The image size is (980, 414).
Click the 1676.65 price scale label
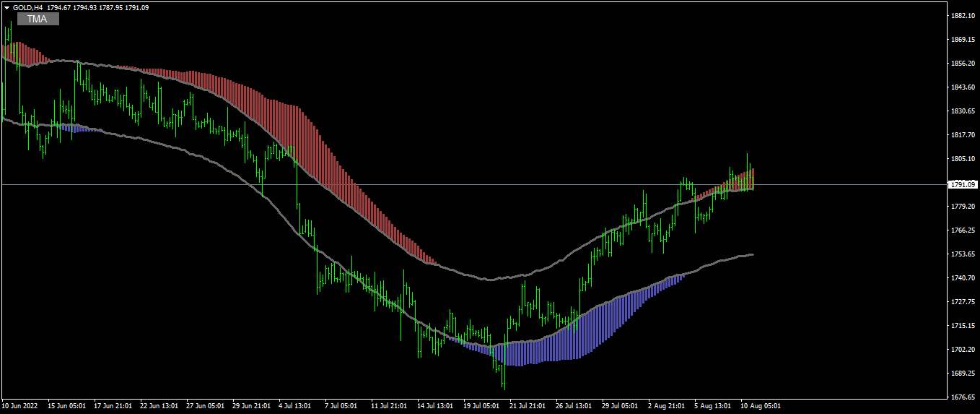(x=963, y=397)
